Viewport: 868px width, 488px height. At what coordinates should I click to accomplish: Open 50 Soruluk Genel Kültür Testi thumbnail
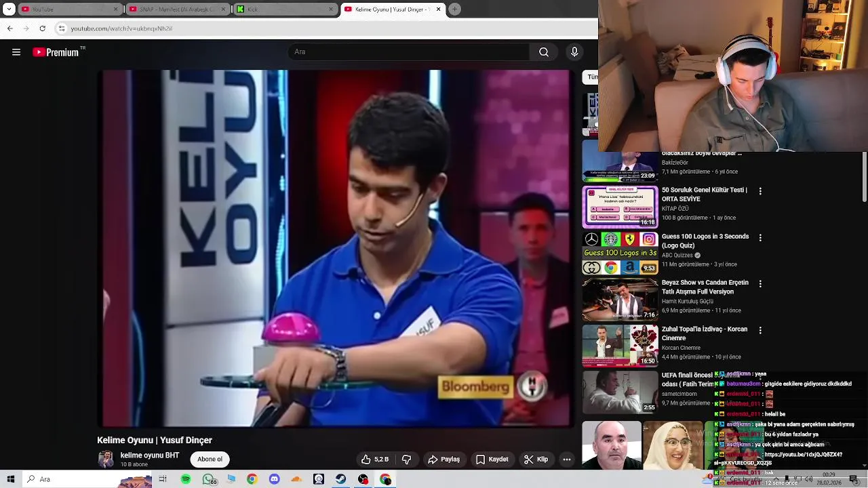[x=620, y=207]
